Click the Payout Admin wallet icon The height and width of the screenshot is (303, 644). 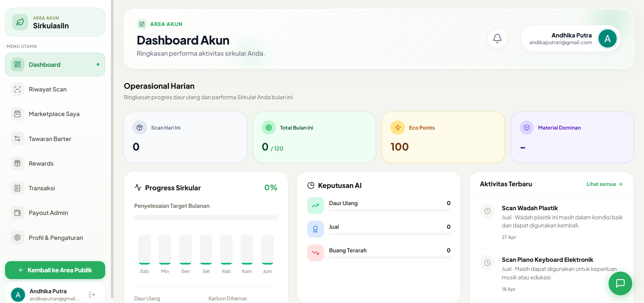coord(18,213)
